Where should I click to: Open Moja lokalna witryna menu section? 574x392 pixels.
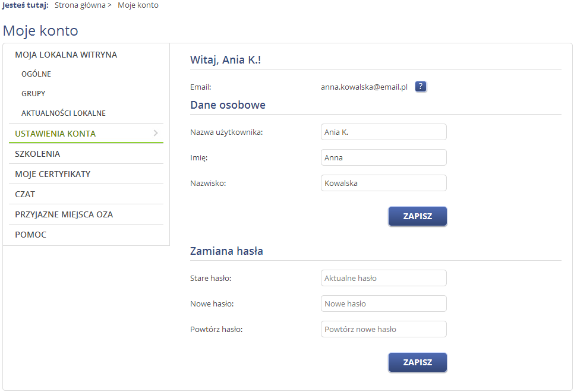coord(66,55)
